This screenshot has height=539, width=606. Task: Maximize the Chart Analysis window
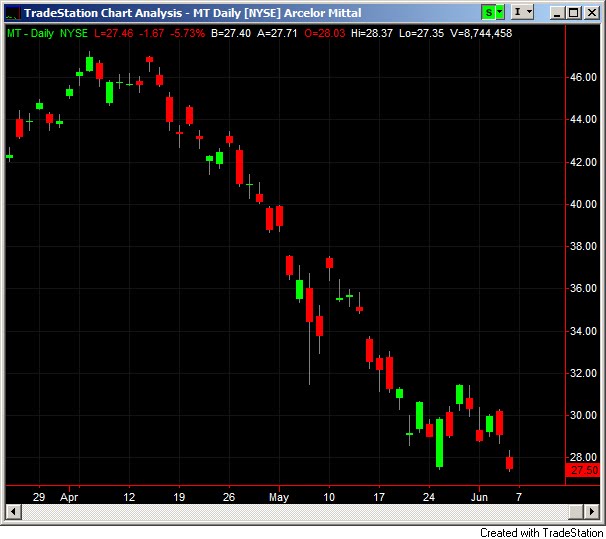coord(574,13)
